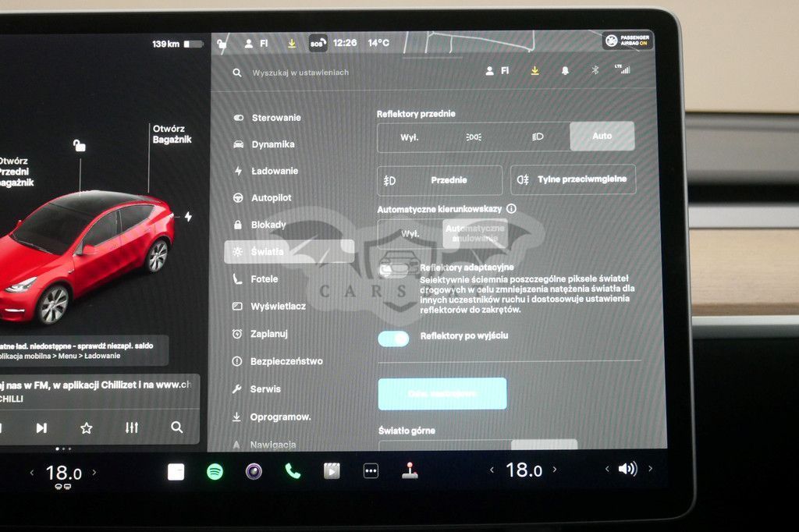Open the camera app in dock
This screenshot has width=799, height=532.
click(x=254, y=471)
